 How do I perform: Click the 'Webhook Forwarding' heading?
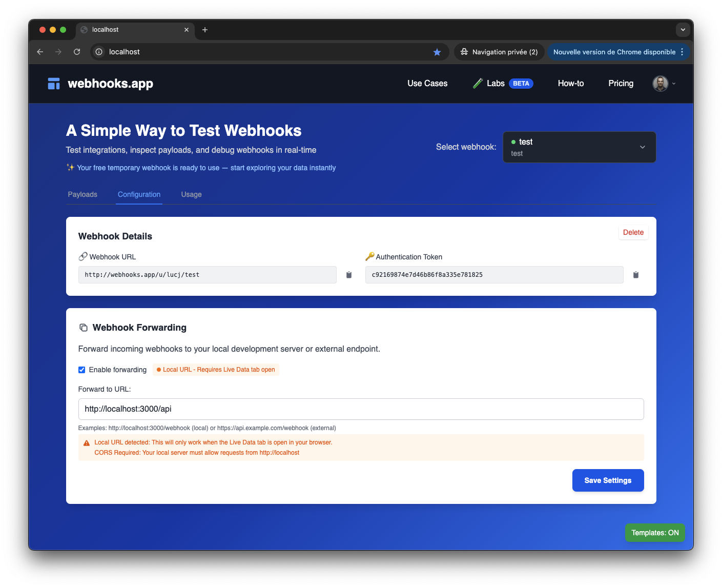click(139, 328)
